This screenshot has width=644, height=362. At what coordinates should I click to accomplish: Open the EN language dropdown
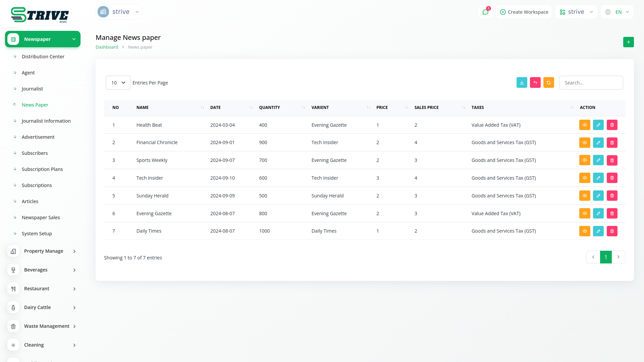pyautogui.click(x=618, y=12)
